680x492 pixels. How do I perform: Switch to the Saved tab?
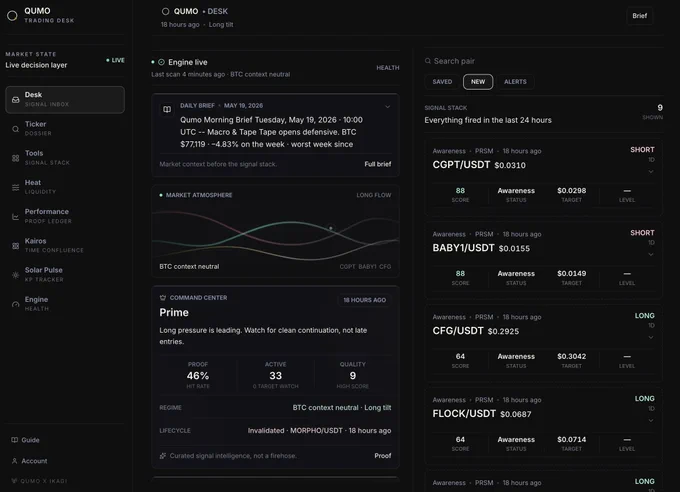(442, 82)
